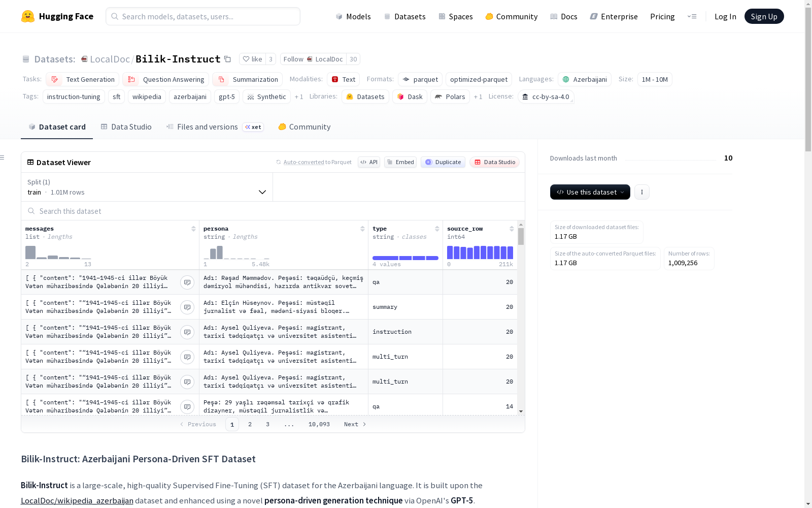Click the Sign Up button

pyautogui.click(x=764, y=16)
